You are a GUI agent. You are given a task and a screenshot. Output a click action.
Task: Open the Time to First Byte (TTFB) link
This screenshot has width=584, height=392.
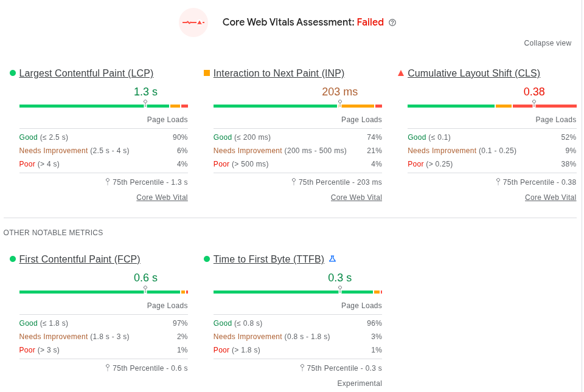click(x=269, y=260)
